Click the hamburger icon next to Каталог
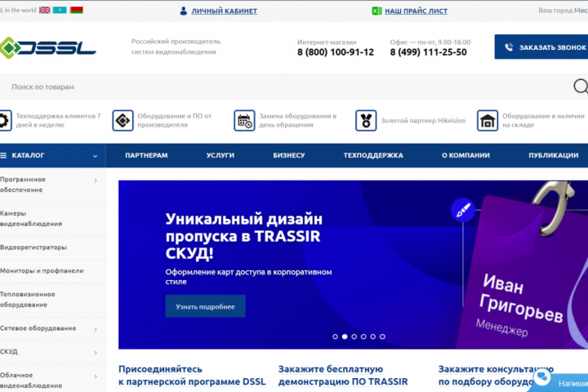Viewport: 588px width, 392px height. [3, 155]
